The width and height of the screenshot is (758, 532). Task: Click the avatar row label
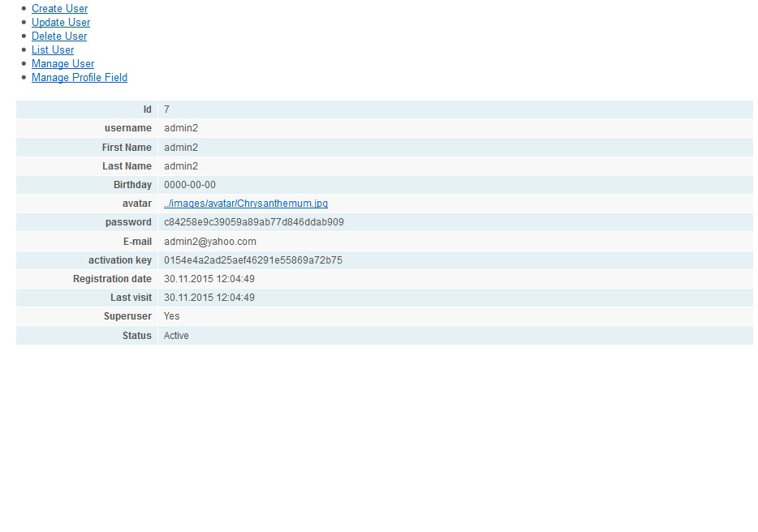point(137,204)
